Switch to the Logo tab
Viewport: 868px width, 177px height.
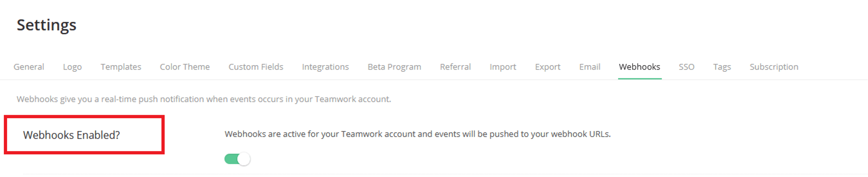(72, 67)
